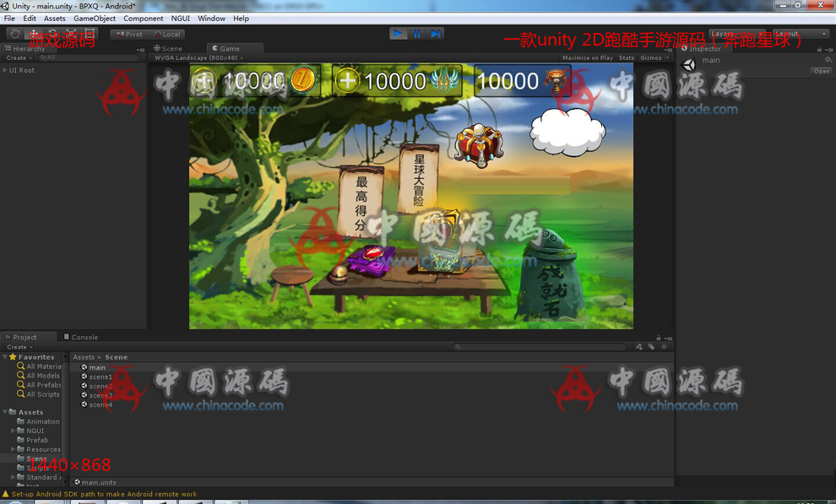Switch to the Console tab
This screenshot has width=836, height=504.
point(81,337)
